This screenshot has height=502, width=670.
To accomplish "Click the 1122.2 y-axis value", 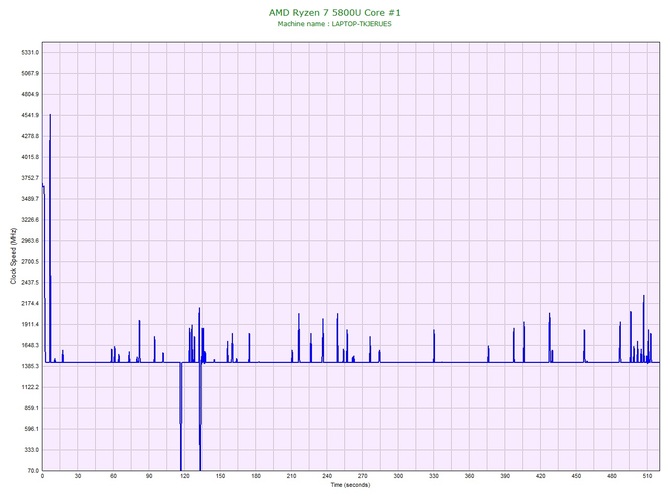I will [x=30, y=388].
